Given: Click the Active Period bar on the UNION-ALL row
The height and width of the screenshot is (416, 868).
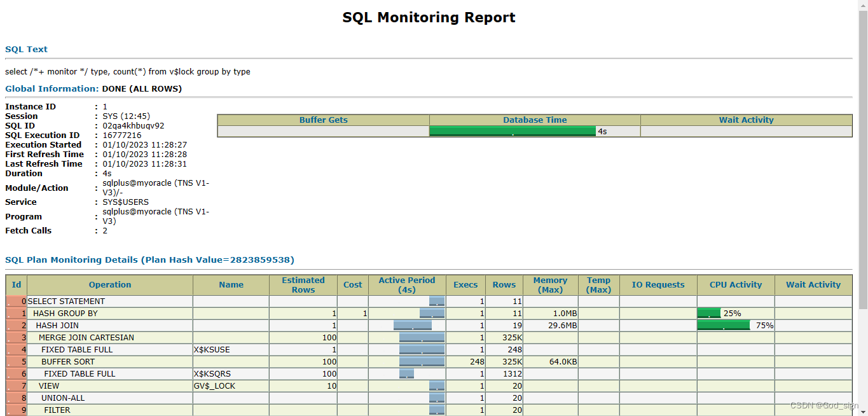Looking at the screenshot, I should click(x=437, y=398).
